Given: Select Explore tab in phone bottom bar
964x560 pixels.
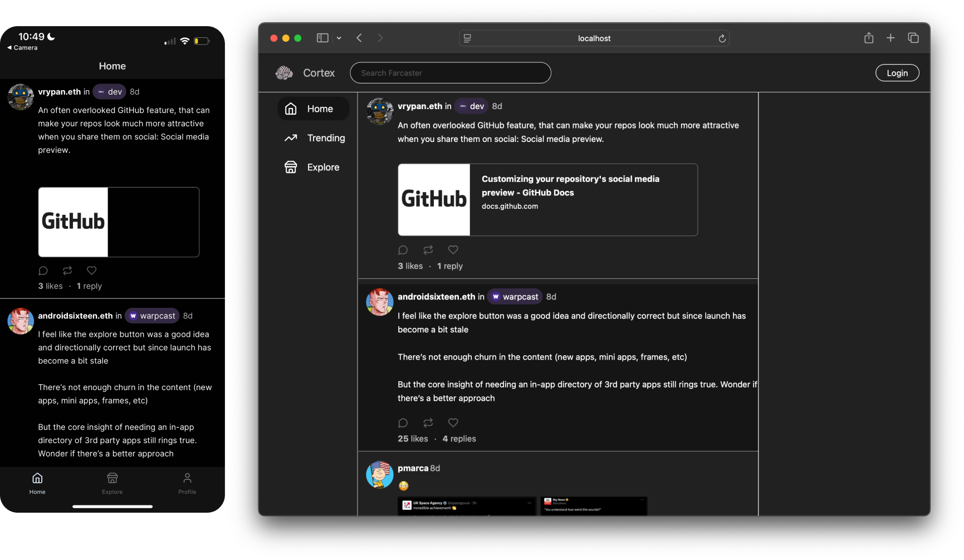Looking at the screenshot, I should [112, 484].
